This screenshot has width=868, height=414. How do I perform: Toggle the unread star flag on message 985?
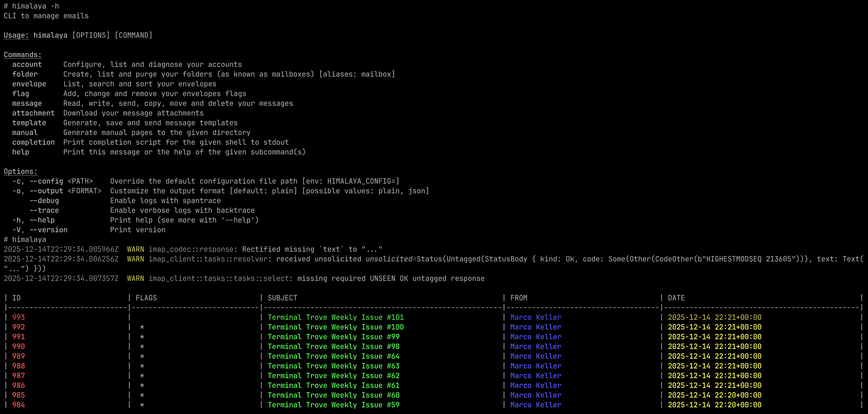143,395
